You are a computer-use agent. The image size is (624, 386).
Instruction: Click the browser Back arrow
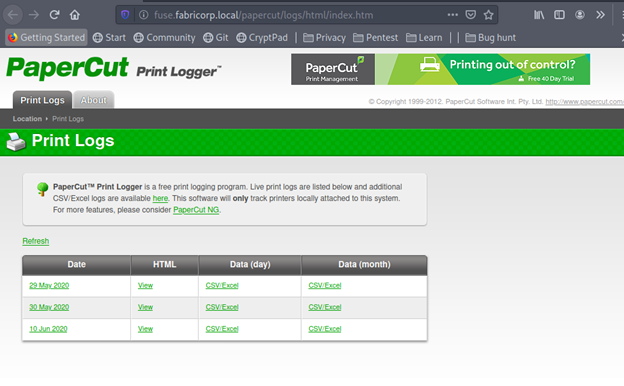tap(13, 15)
